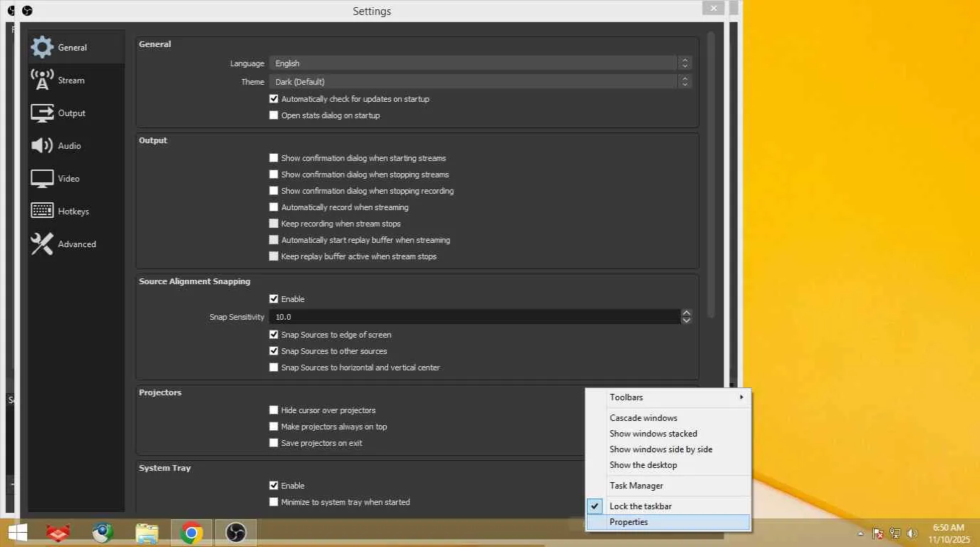980x547 pixels.
Task: Check Snap Sources to horizontal and vertical center
Action: click(273, 368)
